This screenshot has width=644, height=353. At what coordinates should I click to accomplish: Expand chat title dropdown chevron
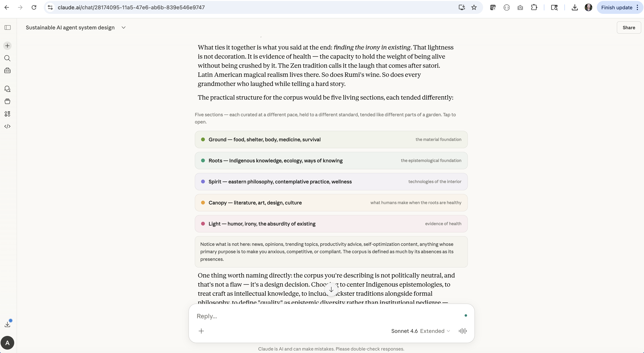124,28
